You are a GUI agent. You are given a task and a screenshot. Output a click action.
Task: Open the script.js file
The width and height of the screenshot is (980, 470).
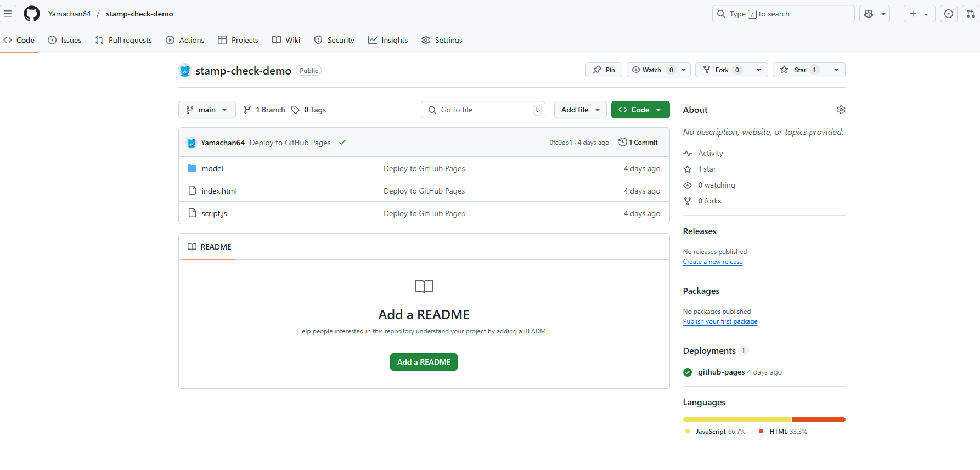tap(214, 213)
